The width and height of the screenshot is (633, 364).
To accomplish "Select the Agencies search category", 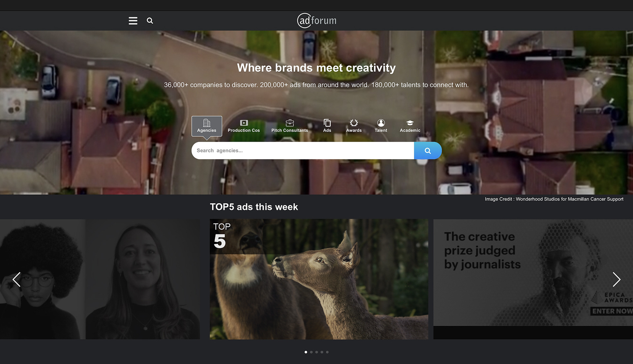I will (207, 126).
